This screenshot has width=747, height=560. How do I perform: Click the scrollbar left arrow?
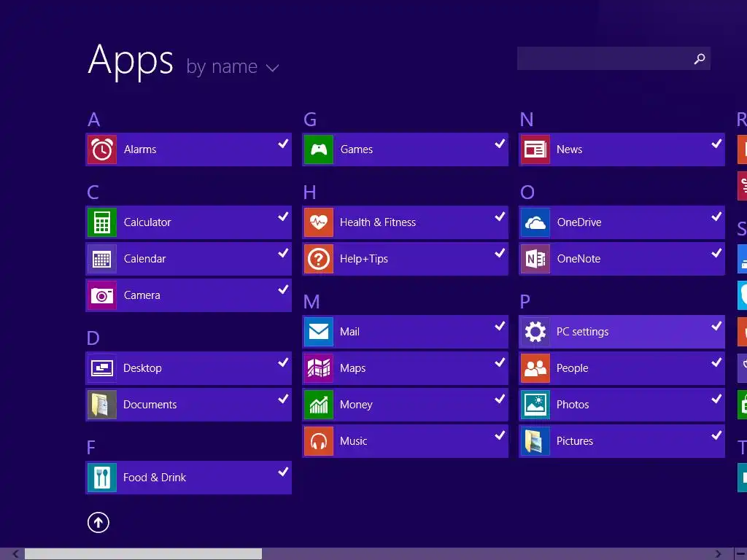pos(15,554)
